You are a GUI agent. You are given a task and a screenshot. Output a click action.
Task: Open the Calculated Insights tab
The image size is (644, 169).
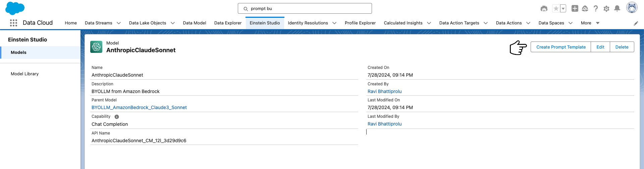pos(403,23)
